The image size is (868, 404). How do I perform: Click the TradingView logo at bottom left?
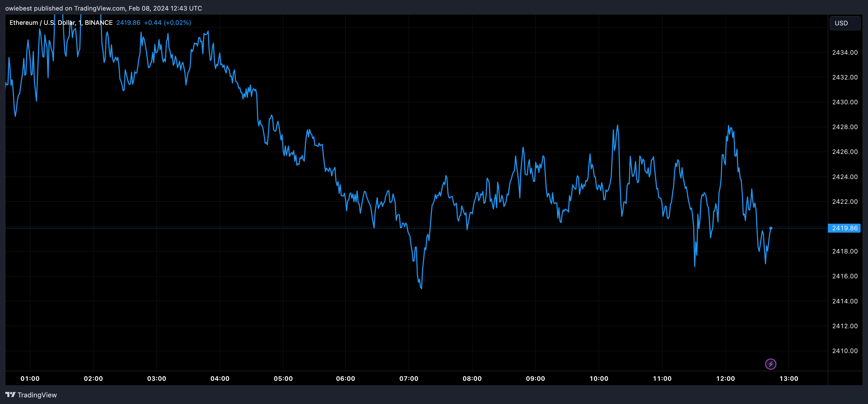[31, 395]
